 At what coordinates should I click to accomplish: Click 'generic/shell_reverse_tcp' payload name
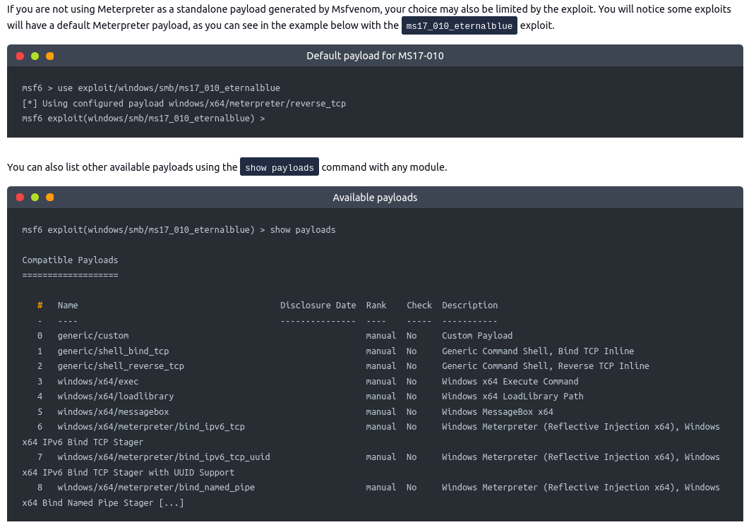coord(121,366)
